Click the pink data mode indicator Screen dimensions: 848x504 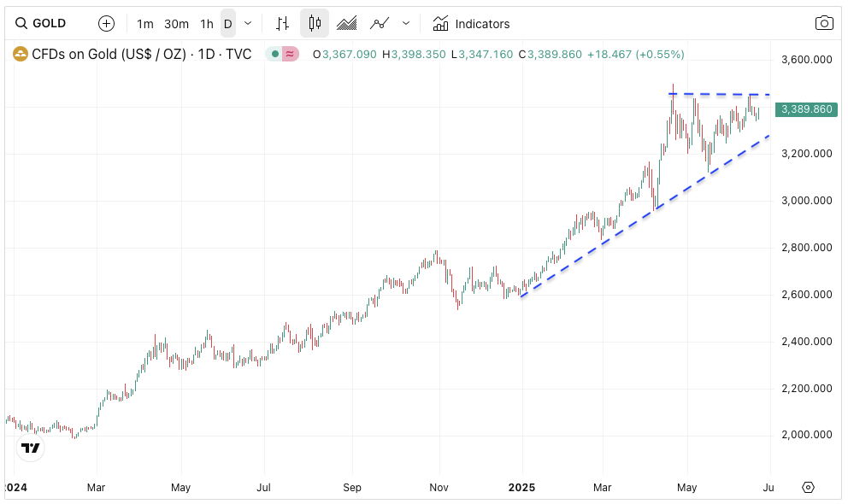click(291, 55)
